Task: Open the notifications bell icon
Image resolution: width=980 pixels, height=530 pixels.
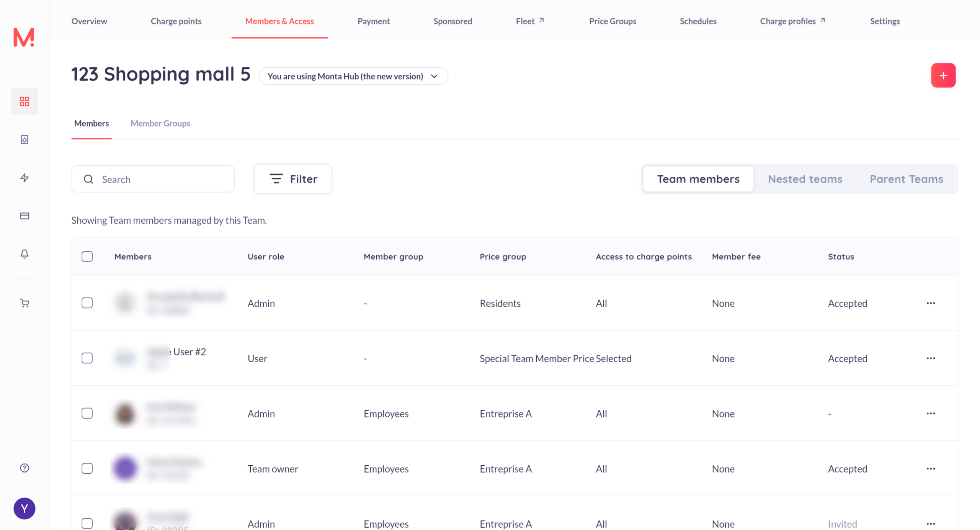Action: (24, 254)
